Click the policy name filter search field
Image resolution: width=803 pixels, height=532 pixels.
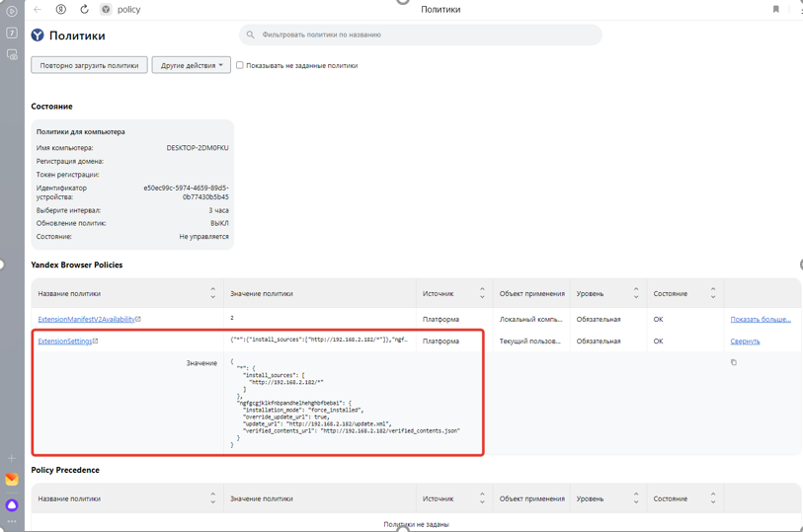(x=425, y=35)
